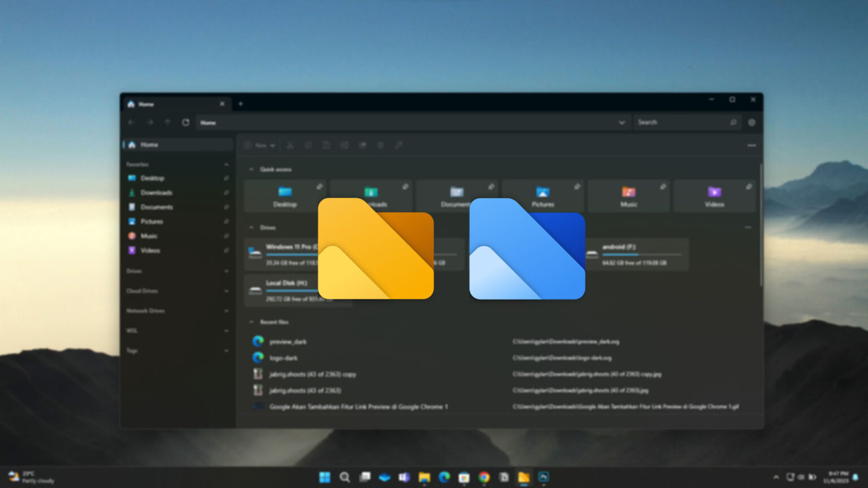Collapse the Quick access group

(251, 169)
